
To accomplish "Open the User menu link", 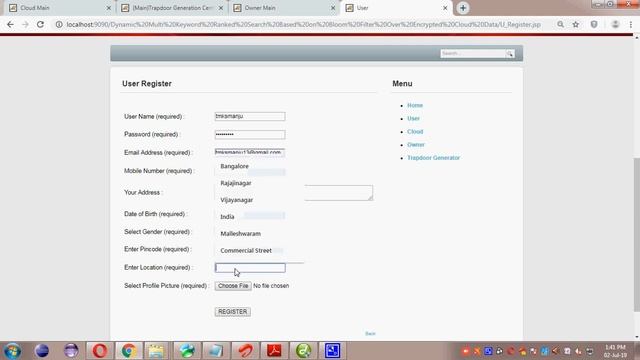I will click(x=413, y=118).
